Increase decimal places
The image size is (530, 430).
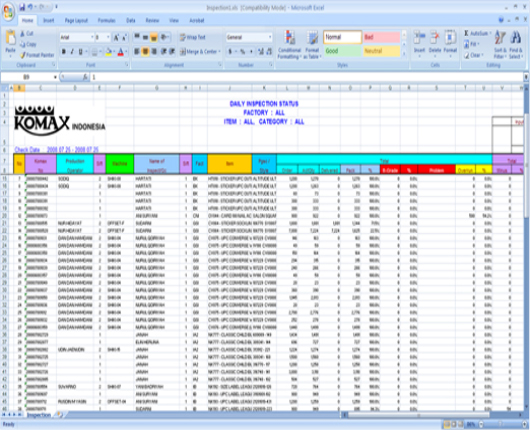point(261,52)
